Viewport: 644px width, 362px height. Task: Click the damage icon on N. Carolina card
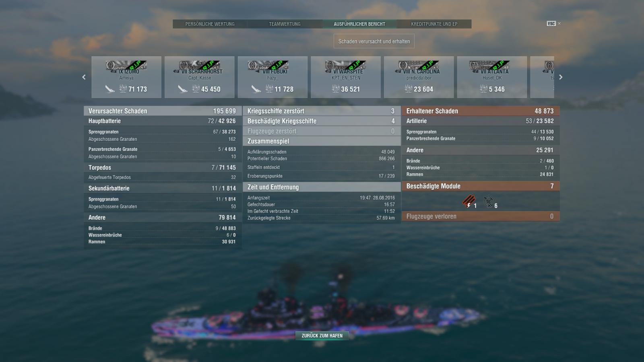point(409,89)
